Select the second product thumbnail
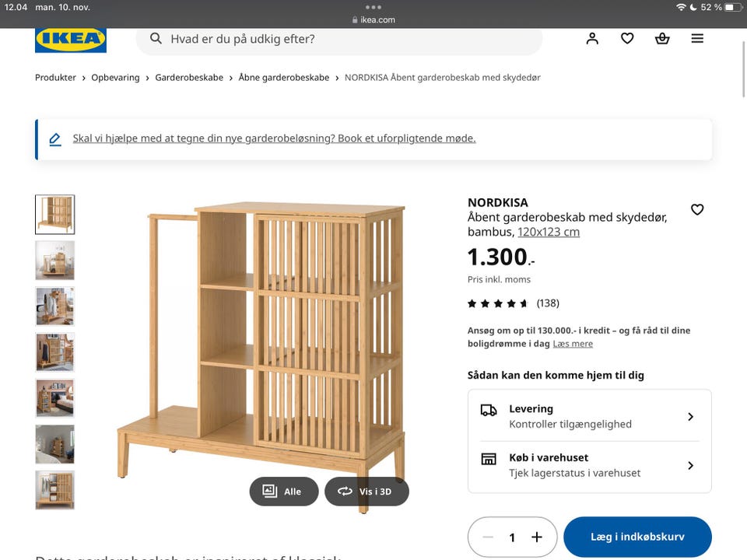 (55, 261)
